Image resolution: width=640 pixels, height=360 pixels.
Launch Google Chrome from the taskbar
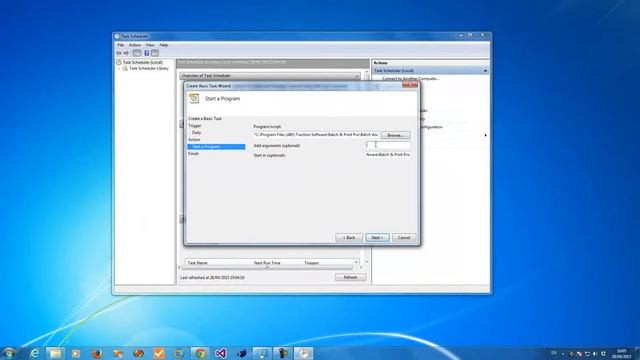[x=200, y=353]
